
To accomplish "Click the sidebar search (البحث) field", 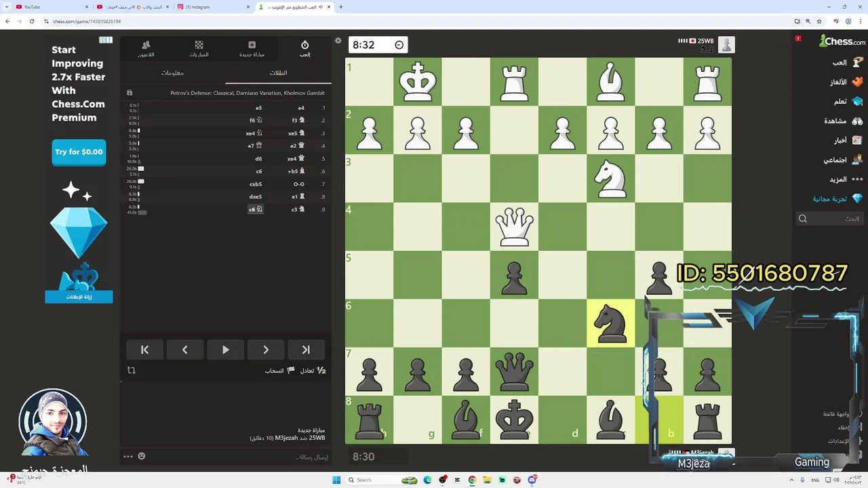I will pos(830,218).
